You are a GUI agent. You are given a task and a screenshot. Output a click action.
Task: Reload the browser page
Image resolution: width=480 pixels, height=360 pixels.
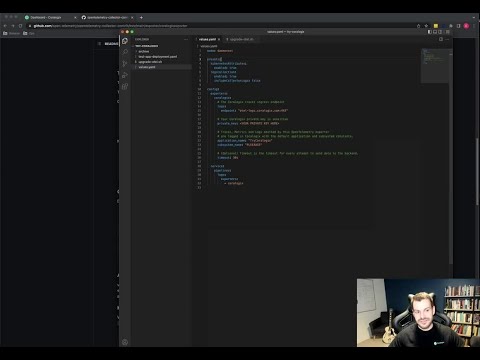[21, 26]
